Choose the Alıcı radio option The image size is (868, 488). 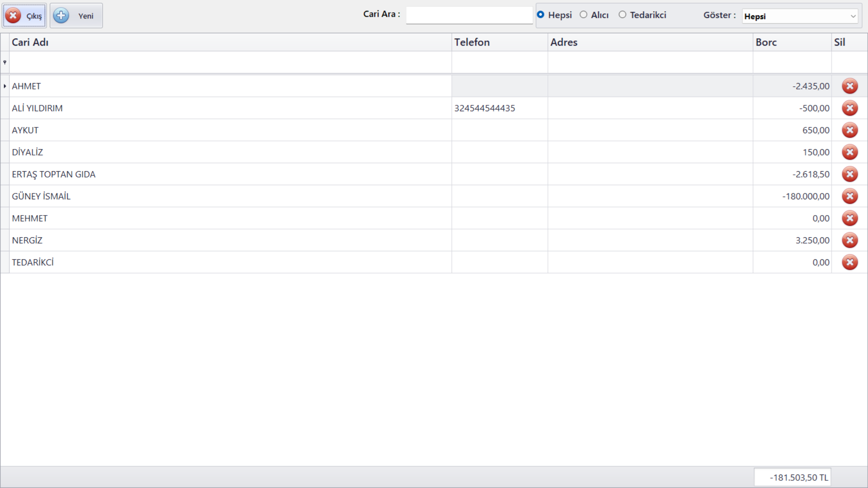click(584, 15)
